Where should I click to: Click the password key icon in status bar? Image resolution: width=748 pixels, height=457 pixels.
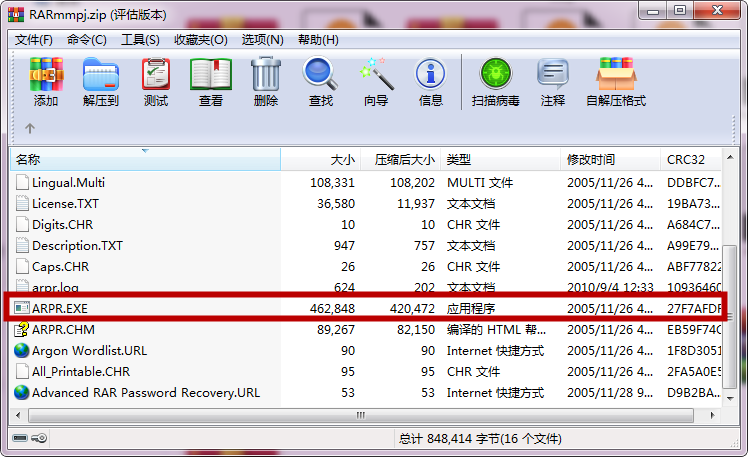39,438
